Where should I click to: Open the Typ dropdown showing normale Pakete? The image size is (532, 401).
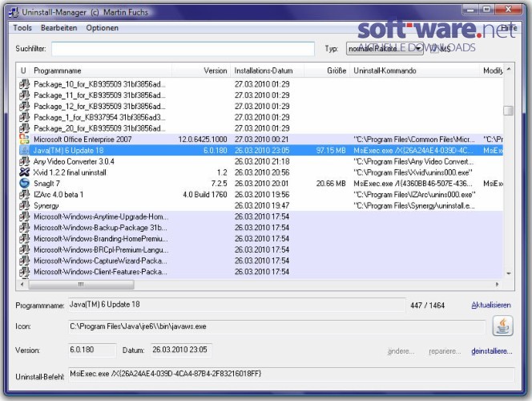point(385,49)
